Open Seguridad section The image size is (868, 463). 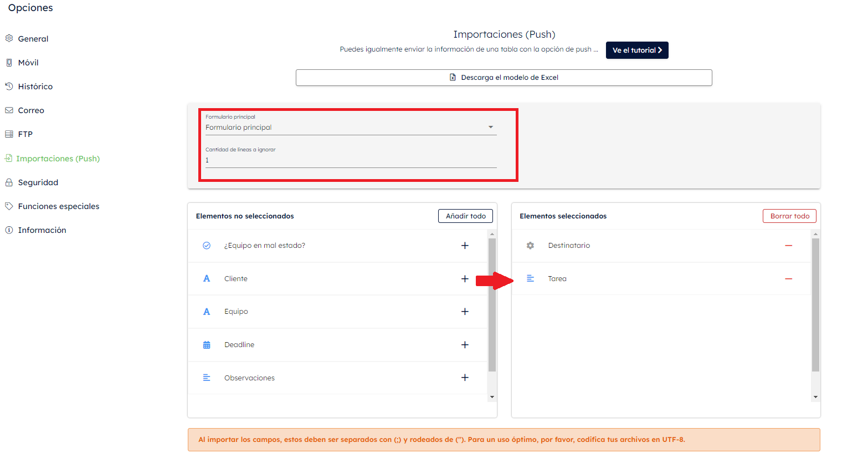[x=38, y=182]
